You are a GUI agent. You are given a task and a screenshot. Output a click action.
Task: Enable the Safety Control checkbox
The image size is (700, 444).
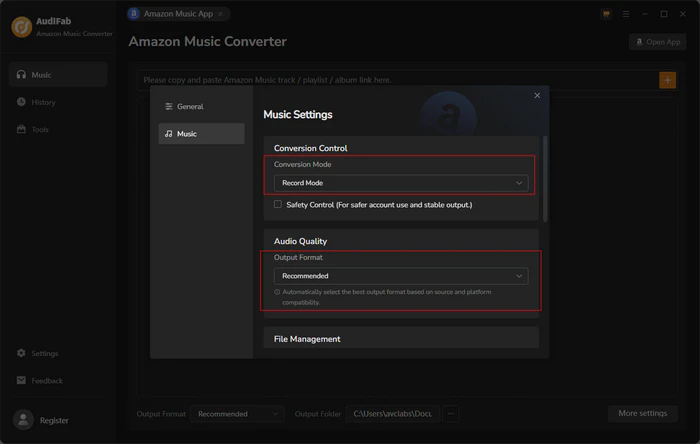pos(278,204)
